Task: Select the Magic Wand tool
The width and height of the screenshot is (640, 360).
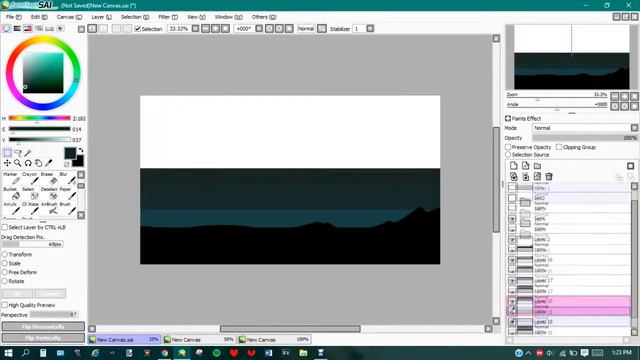Action: (x=28, y=153)
